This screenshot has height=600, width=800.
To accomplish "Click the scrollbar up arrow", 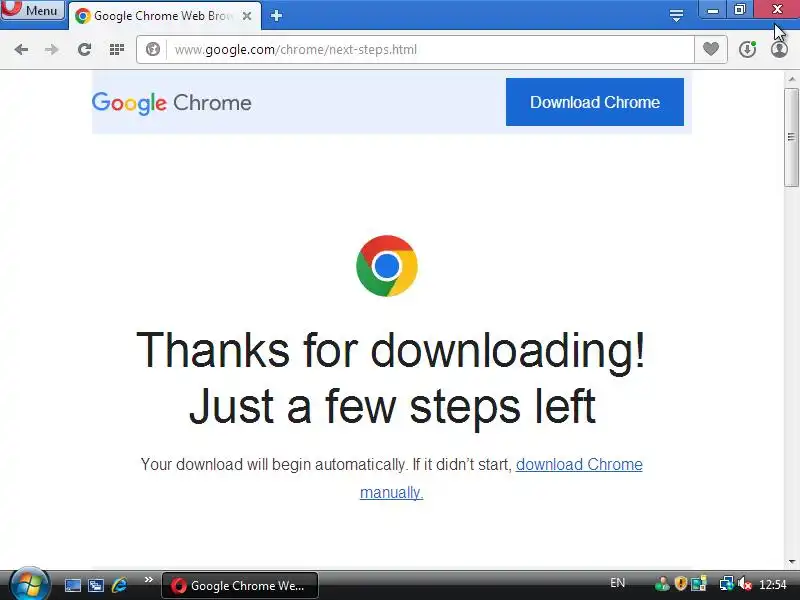I will (792, 79).
